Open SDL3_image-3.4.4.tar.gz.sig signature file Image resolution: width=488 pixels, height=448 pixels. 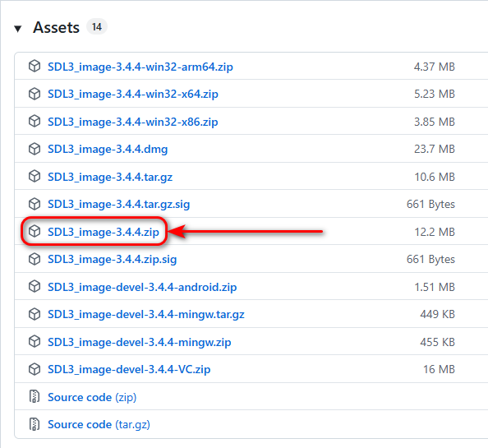[118, 204]
